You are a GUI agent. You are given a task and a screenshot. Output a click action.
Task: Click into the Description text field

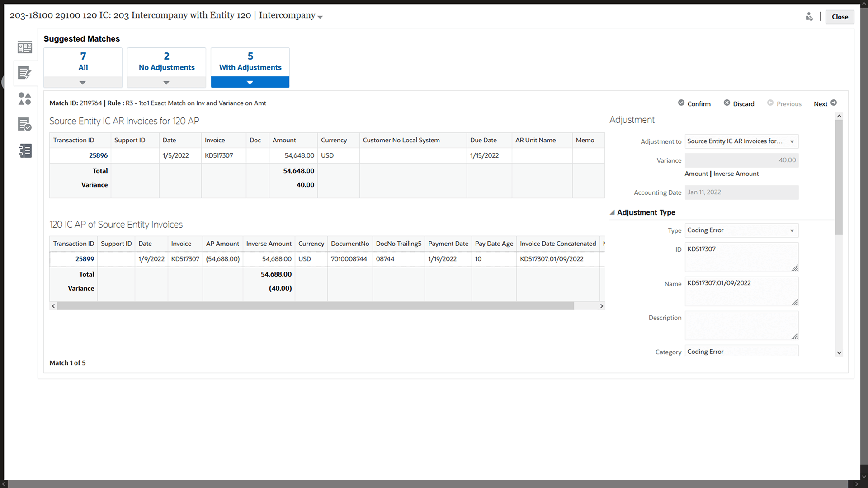tap(741, 325)
